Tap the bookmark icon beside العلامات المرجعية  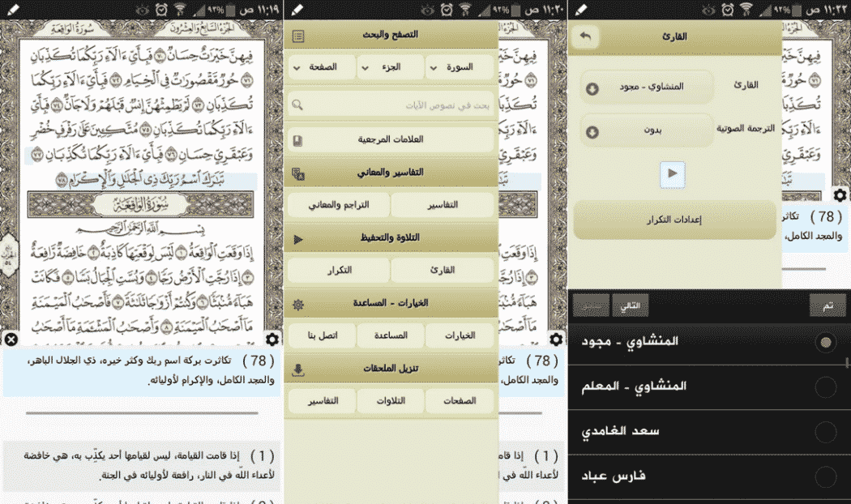(x=297, y=141)
